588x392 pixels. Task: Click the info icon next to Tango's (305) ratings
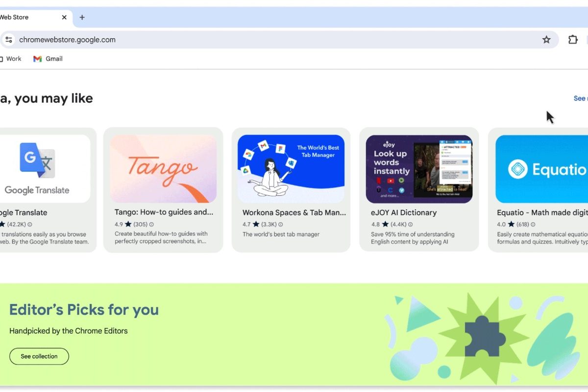click(x=151, y=225)
